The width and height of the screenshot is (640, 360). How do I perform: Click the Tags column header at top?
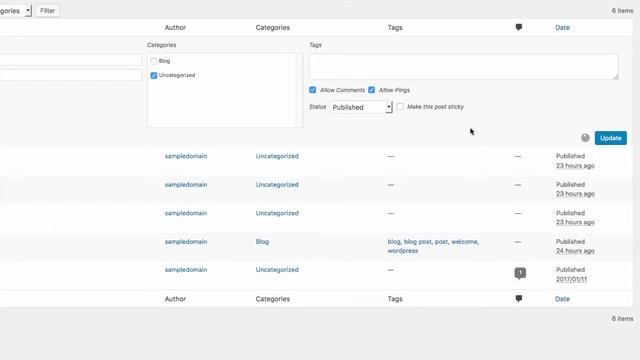395,27
